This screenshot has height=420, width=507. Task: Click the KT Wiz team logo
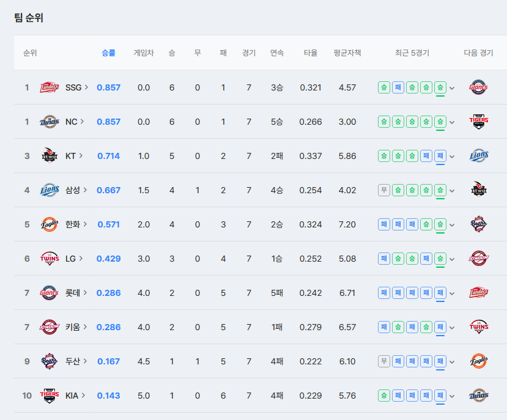coord(49,156)
